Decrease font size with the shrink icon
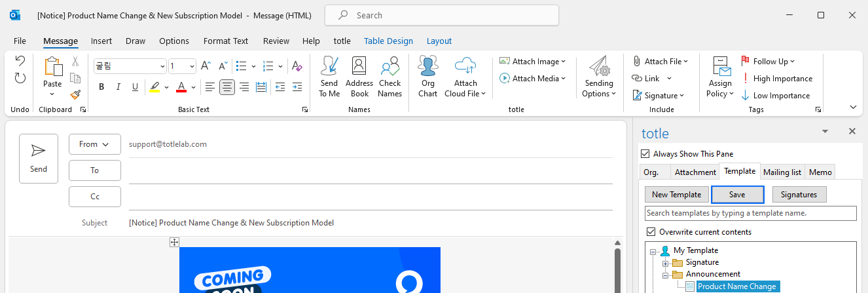Viewport: 868px width, 293px height. point(223,66)
